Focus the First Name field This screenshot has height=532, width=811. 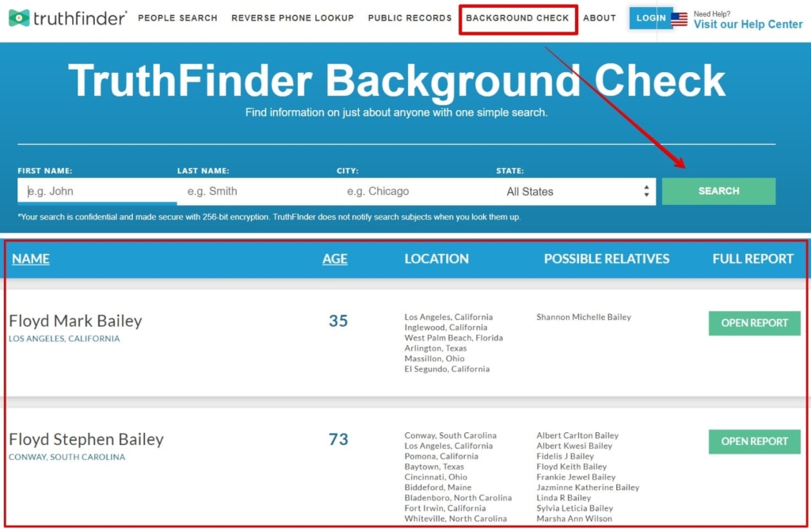click(x=97, y=192)
